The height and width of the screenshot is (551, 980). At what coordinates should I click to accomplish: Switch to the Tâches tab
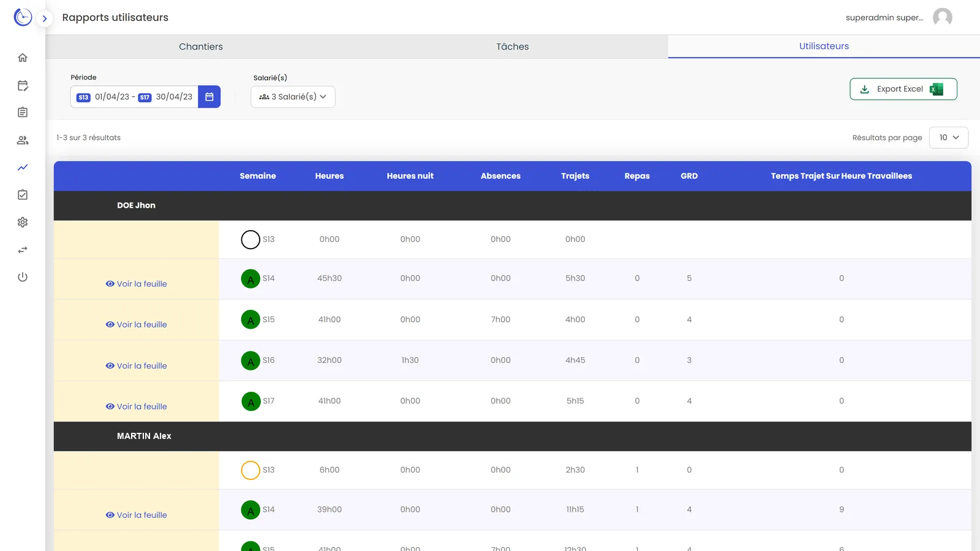512,47
